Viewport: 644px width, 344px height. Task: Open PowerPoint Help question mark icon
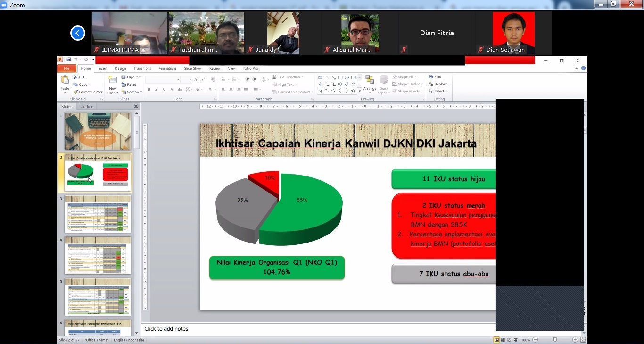click(x=583, y=68)
